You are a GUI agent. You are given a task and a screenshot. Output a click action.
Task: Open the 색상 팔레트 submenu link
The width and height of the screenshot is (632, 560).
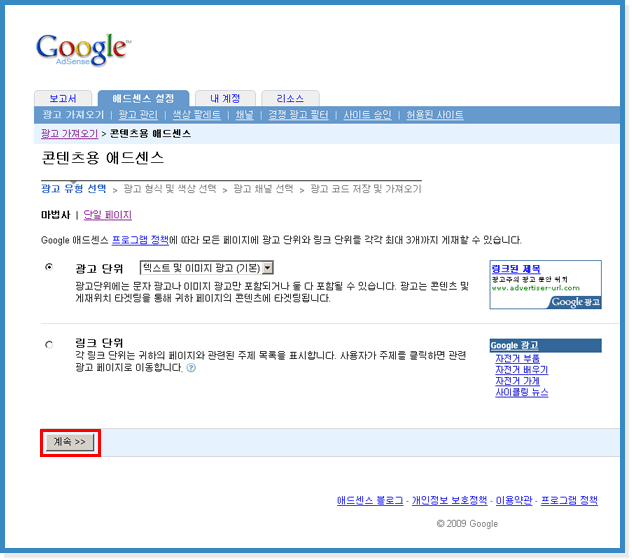[x=196, y=115]
